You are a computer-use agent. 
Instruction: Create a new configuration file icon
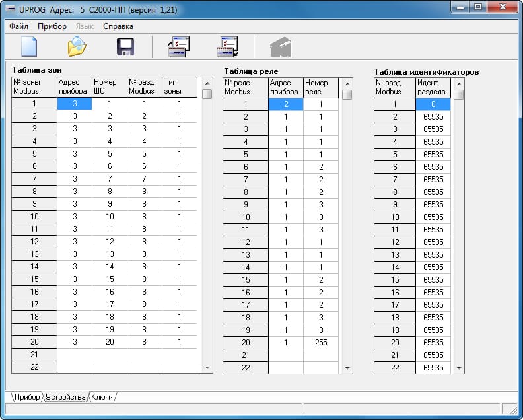(x=29, y=47)
